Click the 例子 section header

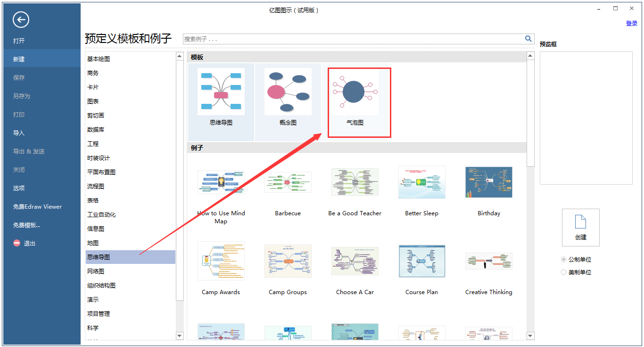pos(356,148)
